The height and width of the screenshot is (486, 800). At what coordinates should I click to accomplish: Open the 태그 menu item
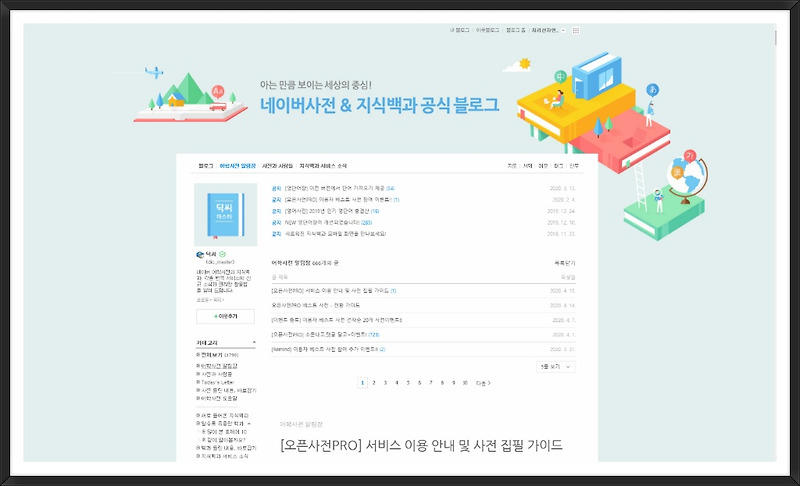tap(559, 166)
